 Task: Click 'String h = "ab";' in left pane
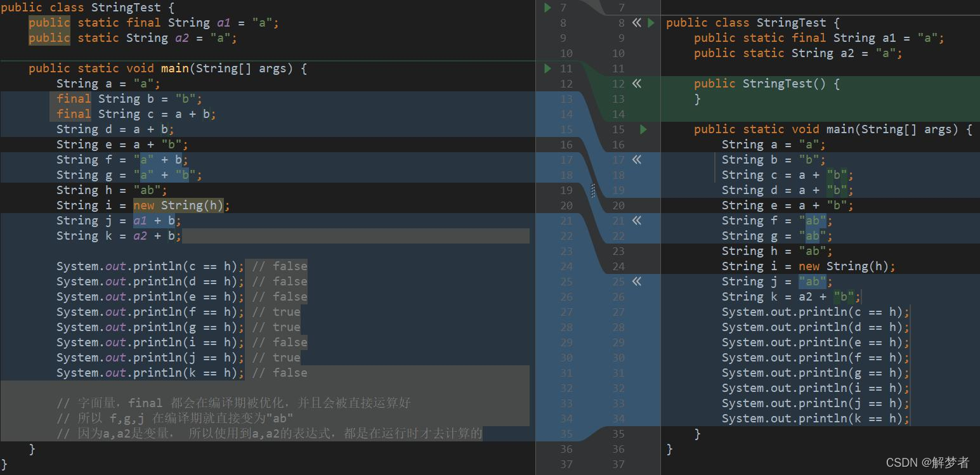[x=112, y=190]
